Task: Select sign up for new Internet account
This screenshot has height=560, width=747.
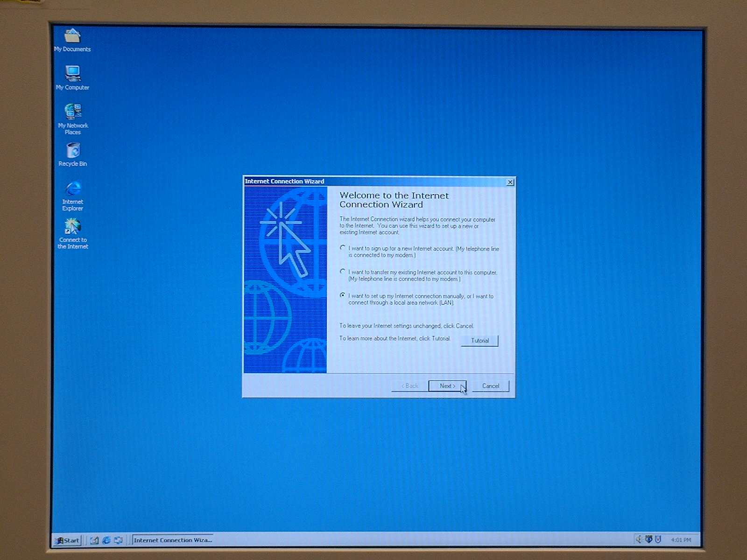Action: pos(343,248)
